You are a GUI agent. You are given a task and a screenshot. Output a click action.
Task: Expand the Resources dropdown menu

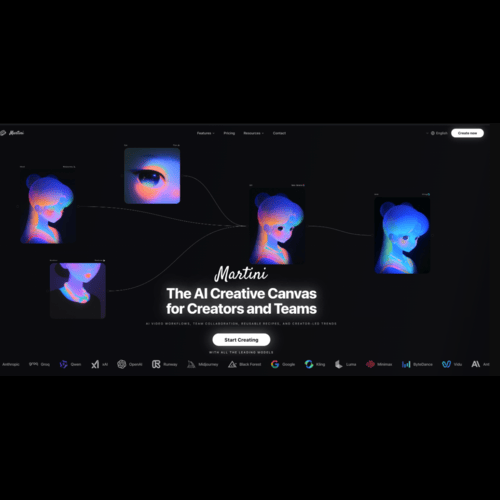[254, 133]
